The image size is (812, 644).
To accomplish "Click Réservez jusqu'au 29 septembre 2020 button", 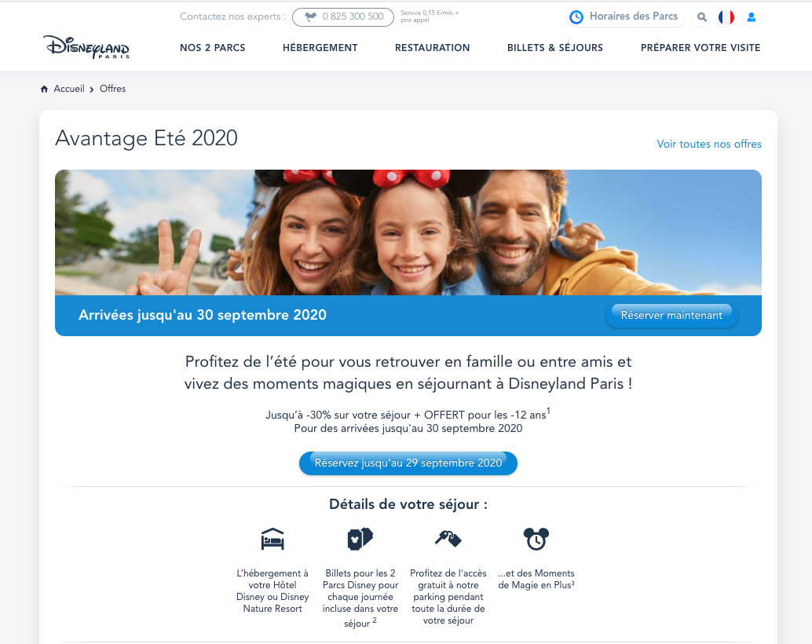I will coord(408,463).
